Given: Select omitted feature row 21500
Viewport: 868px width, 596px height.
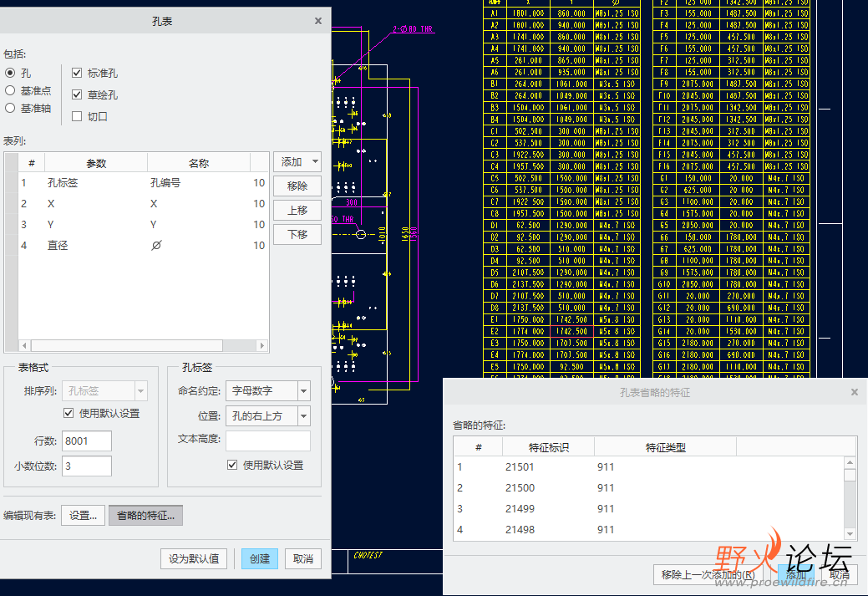Looking at the screenshot, I should point(649,488).
